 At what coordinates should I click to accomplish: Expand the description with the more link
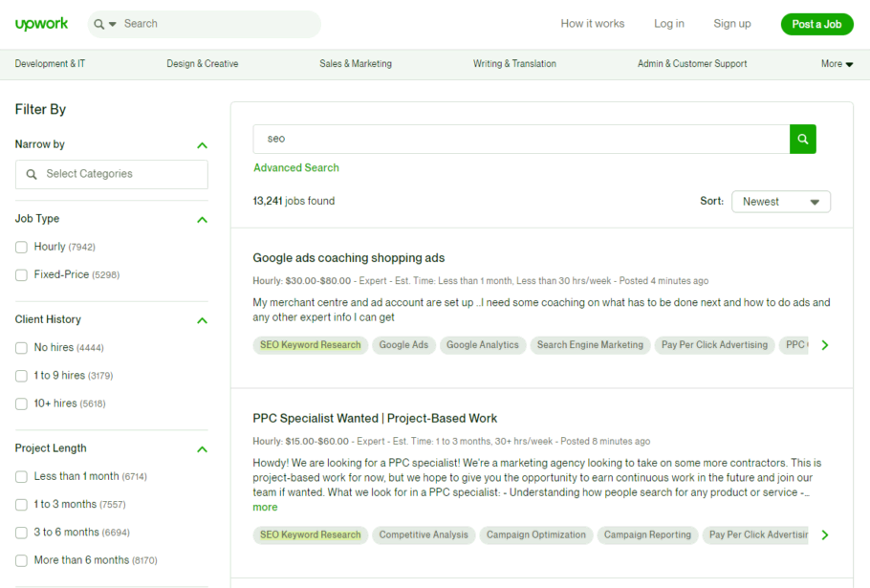[265, 507]
